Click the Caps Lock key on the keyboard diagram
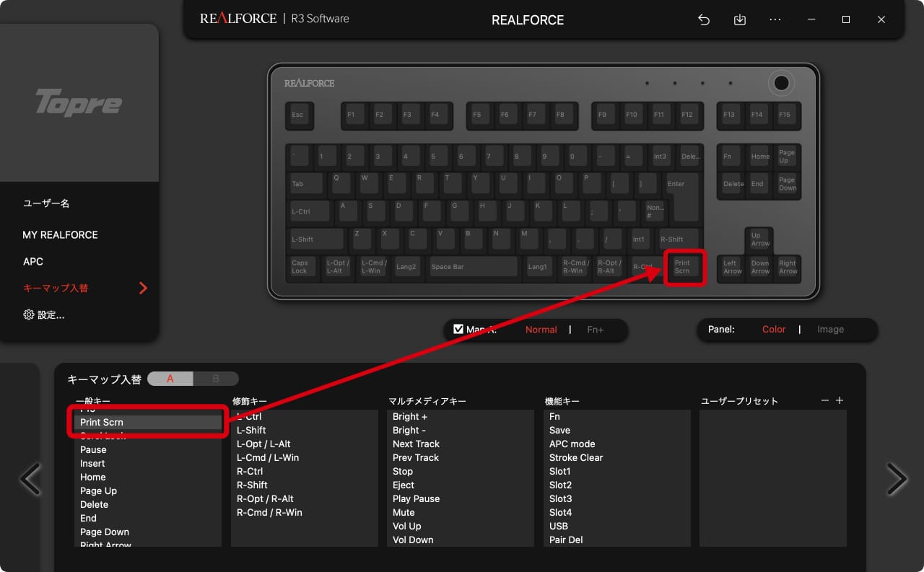 click(302, 267)
